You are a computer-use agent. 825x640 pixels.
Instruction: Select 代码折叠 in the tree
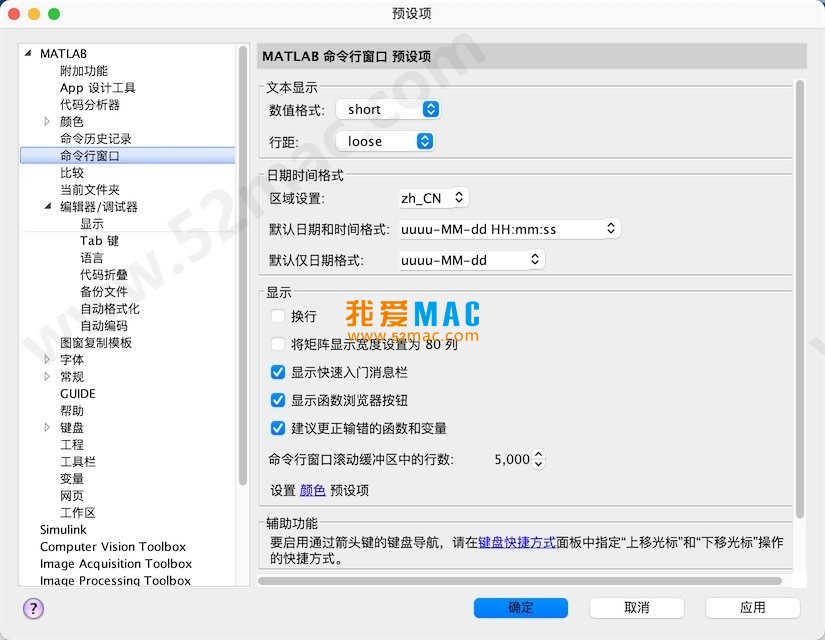point(104,275)
